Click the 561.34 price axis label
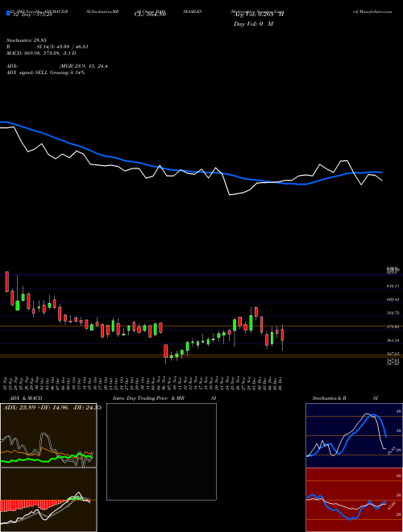 click(x=393, y=340)
